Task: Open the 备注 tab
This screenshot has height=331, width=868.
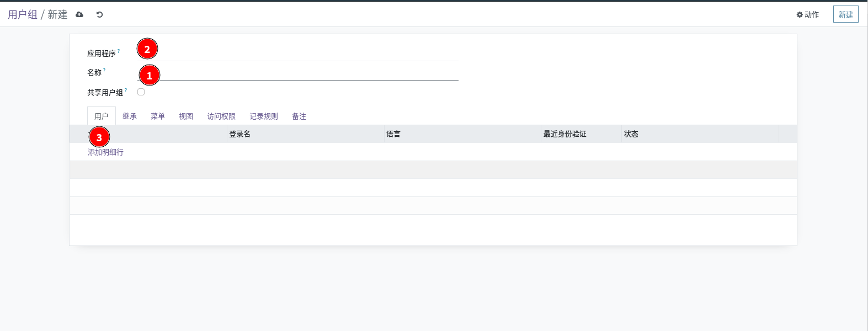Action: click(x=299, y=116)
